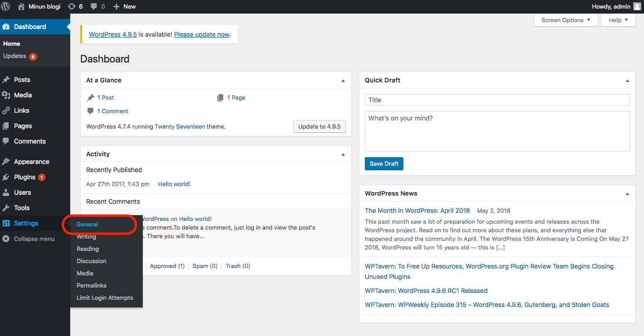
Task: Collapse the Activity panel
Action: (x=343, y=154)
